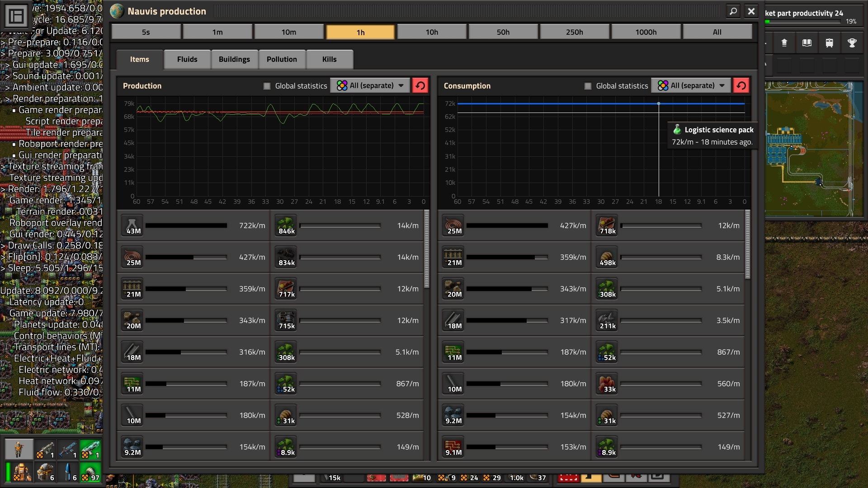Viewport: 868px width, 488px height.
Task: Click the 43M production item at 722k/m
Action: coord(132,225)
